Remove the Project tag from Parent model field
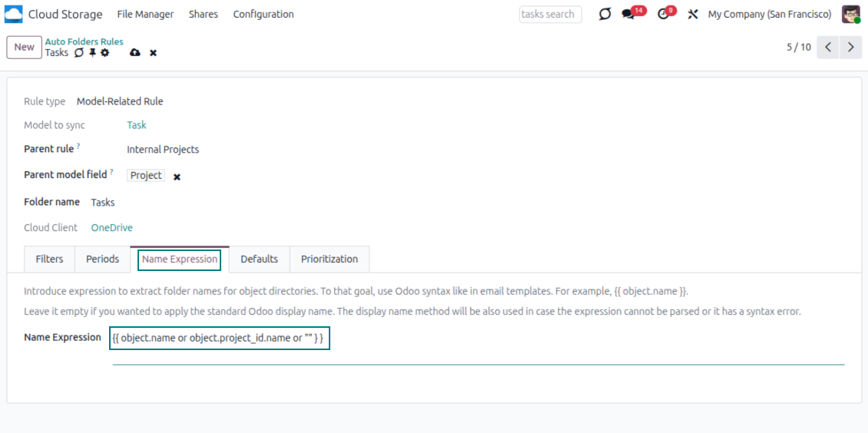This screenshot has width=868, height=433. pyautogui.click(x=177, y=177)
